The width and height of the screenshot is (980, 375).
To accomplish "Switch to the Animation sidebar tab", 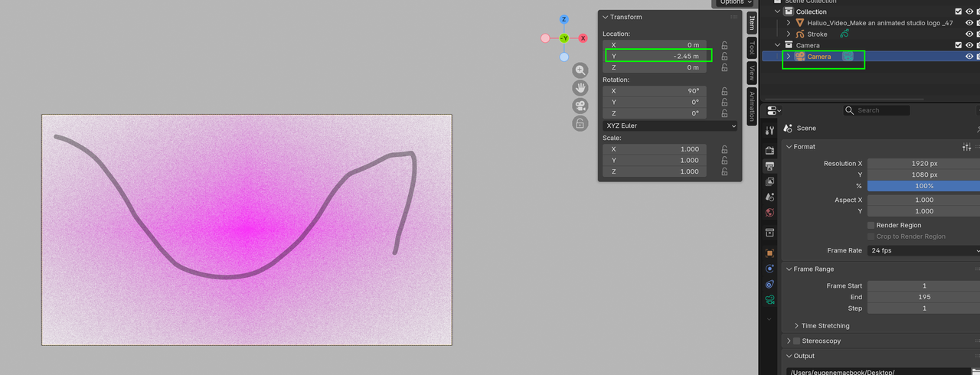I will point(752,107).
